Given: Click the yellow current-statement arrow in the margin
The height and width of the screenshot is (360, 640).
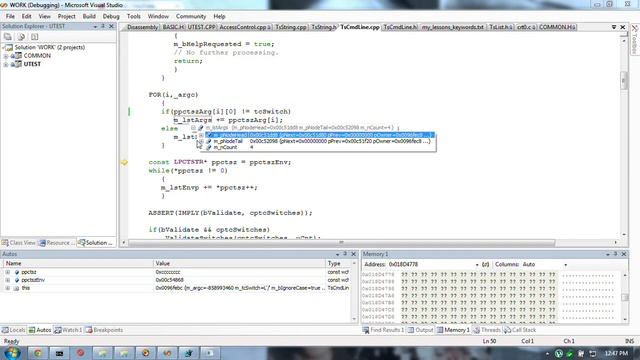Looking at the screenshot, I should [x=124, y=162].
